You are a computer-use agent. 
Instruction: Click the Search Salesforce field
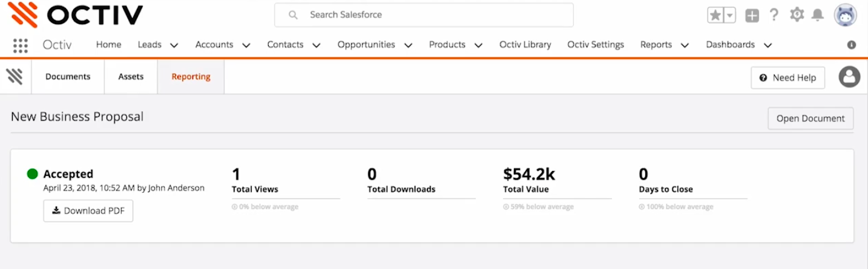pyautogui.click(x=424, y=15)
